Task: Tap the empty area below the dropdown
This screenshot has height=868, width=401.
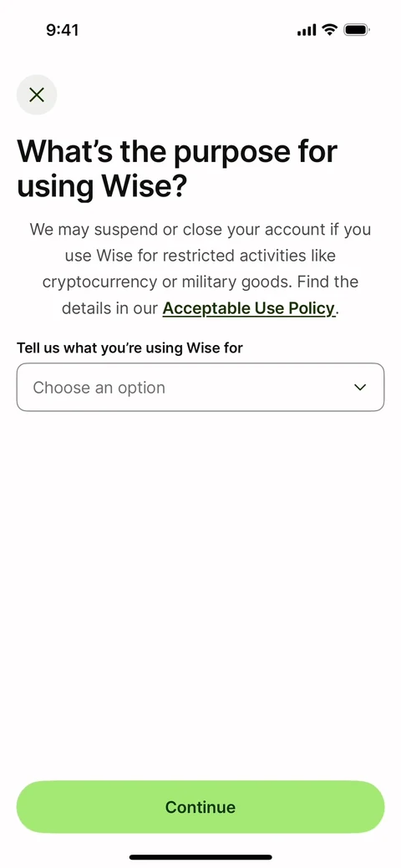Action: tap(200, 592)
